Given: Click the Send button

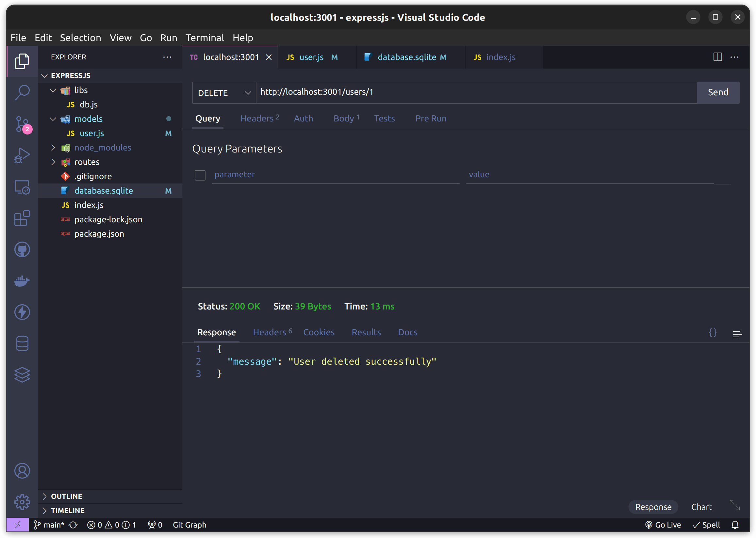Looking at the screenshot, I should [718, 92].
